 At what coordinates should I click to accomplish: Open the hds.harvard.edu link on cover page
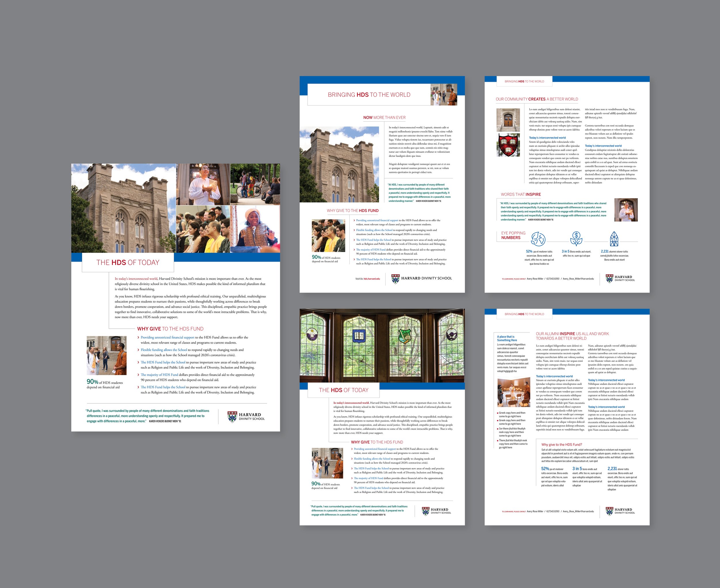[x=372, y=279]
